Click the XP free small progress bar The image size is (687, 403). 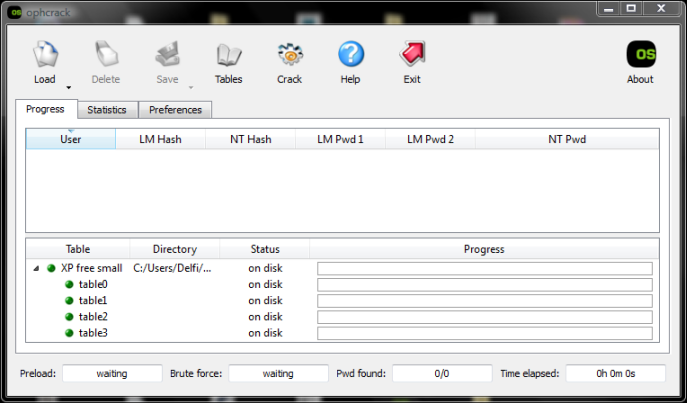[x=485, y=269]
